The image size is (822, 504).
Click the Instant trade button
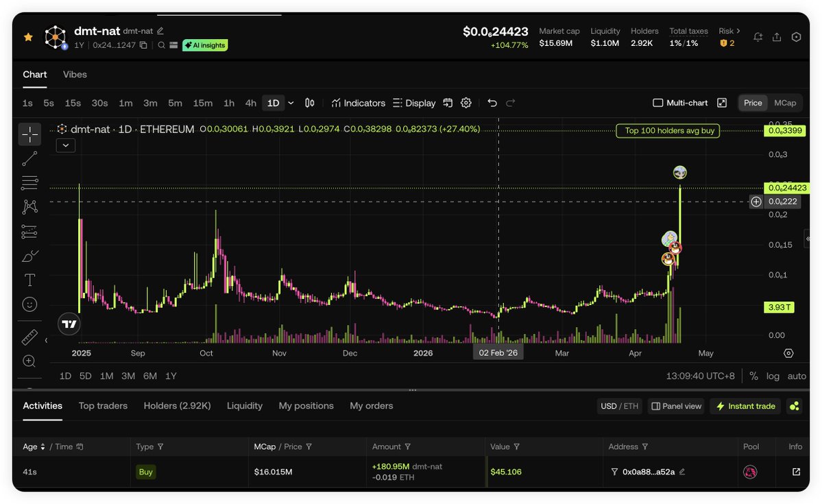point(745,406)
